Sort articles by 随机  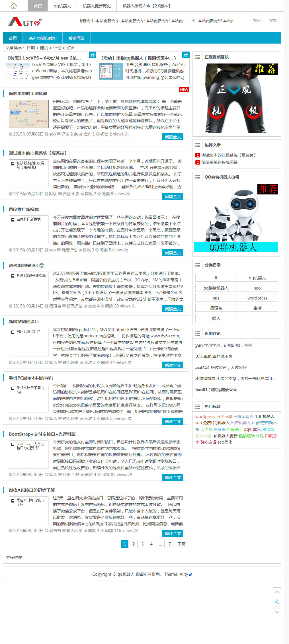point(44,48)
